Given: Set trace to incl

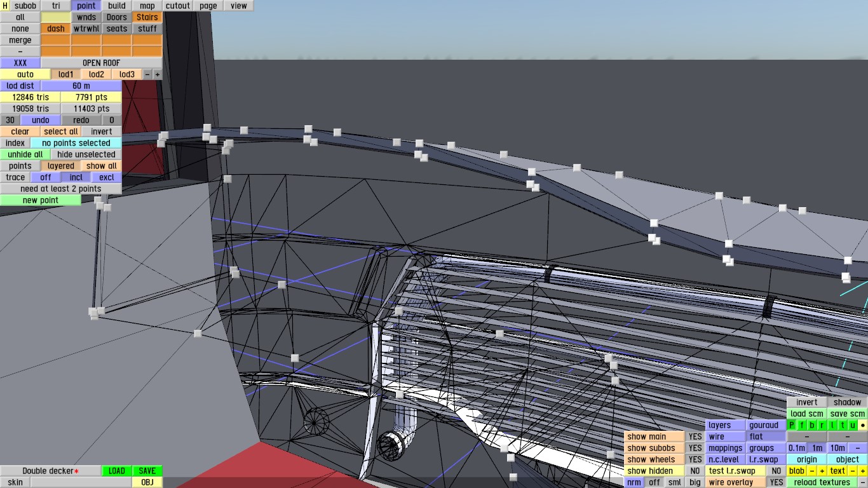Looking at the screenshot, I should [x=76, y=177].
